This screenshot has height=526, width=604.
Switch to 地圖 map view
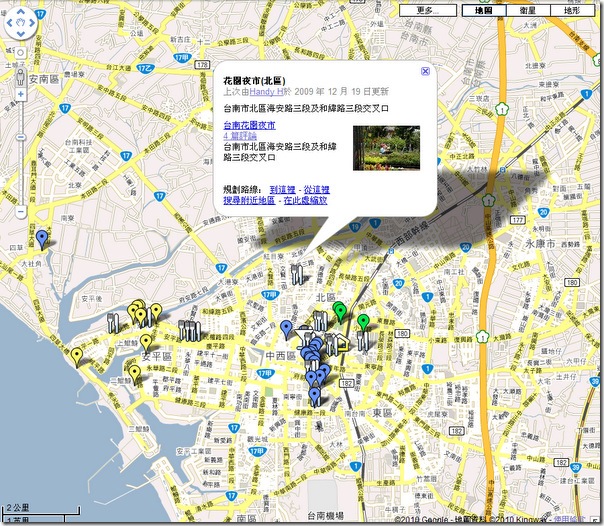click(x=484, y=10)
